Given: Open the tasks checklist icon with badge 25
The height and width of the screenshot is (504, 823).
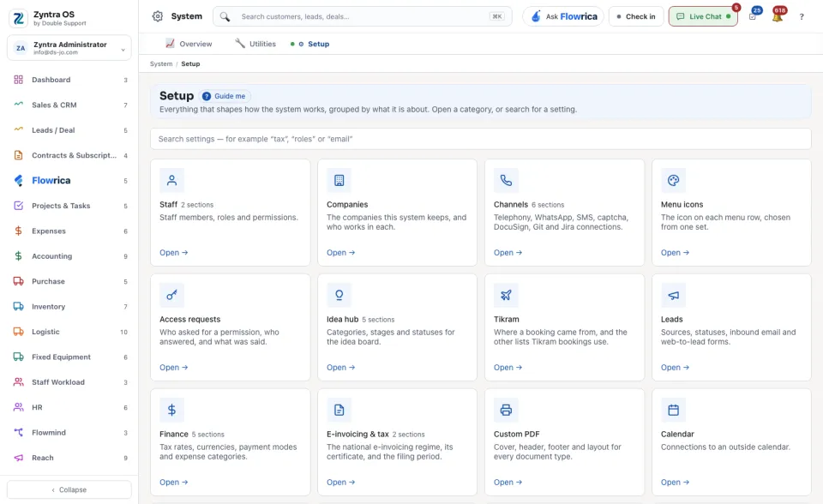Looking at the screenshot, I should pyautogui.click(x=753, y=16).
